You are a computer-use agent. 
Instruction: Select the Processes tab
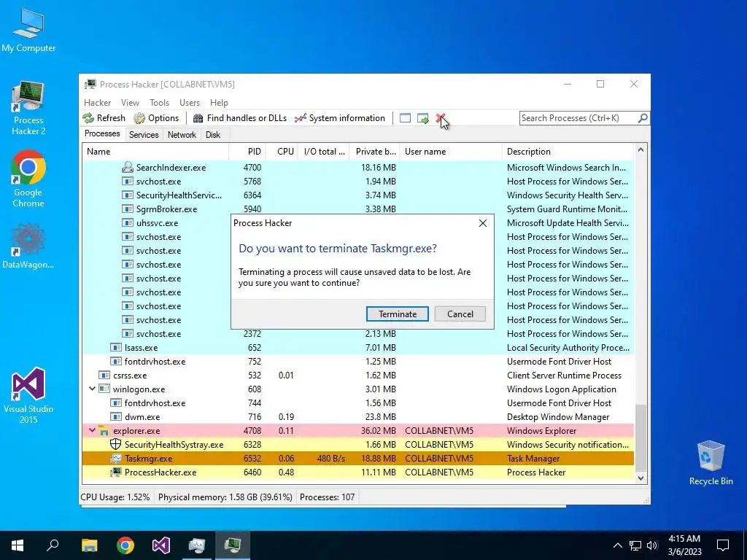tap(102, 134)
